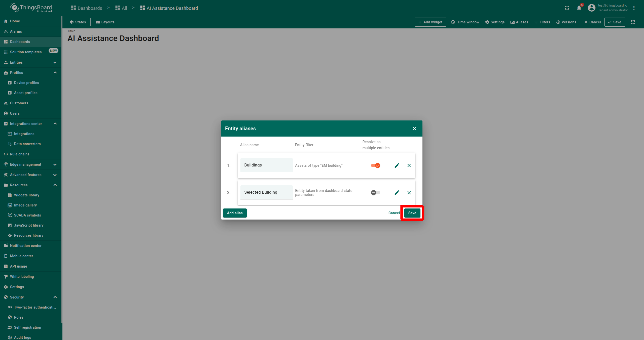Edit the Selected Building alias
This screenshot has height=340, width=644.
(x=397, y=193)
